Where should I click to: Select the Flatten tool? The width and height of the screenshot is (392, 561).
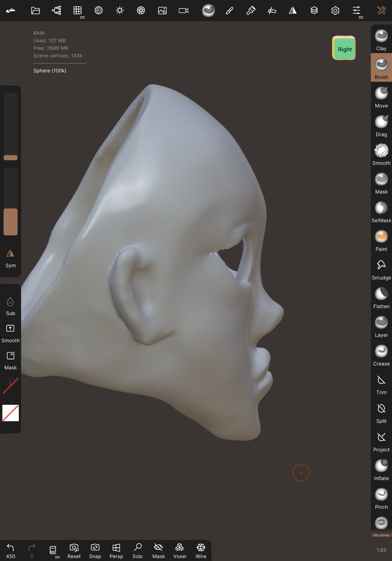(x=381, y=297)
